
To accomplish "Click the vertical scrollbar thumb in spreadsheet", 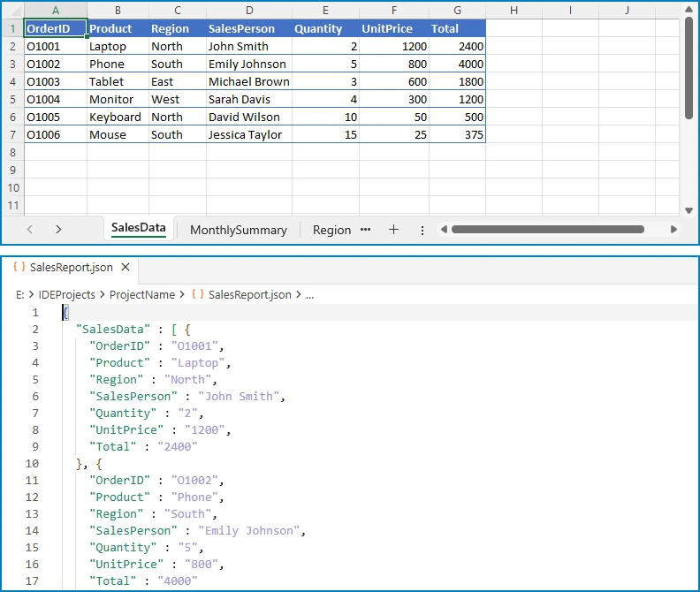I will pos(689,68).
